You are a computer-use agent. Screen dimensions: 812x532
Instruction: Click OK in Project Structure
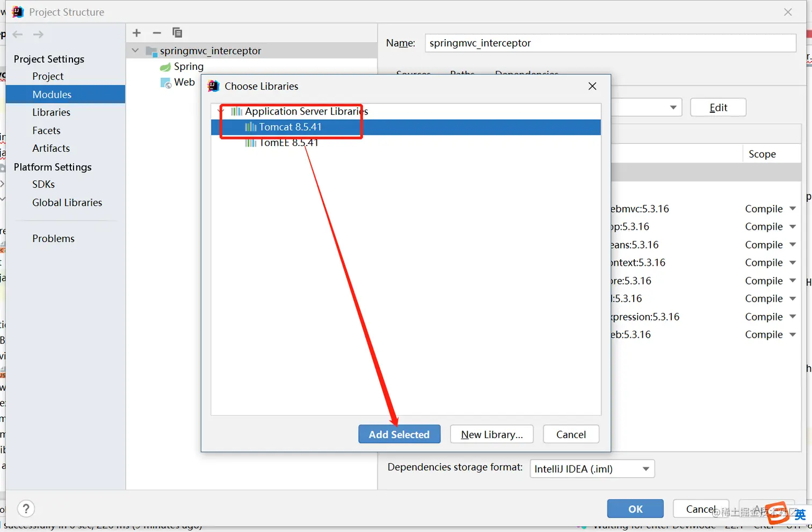tap(635, 509)
